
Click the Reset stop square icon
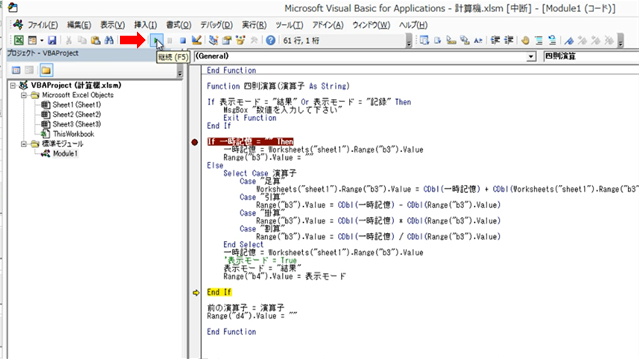pos(183,40)
